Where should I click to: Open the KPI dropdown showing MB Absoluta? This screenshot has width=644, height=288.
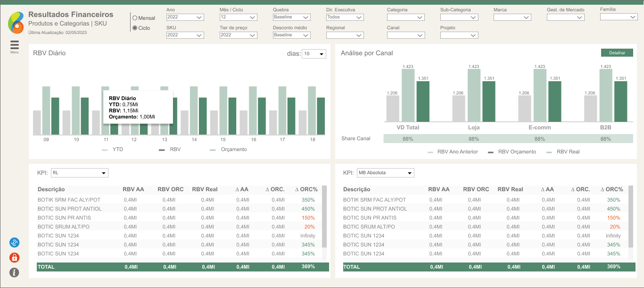(385, 173)
